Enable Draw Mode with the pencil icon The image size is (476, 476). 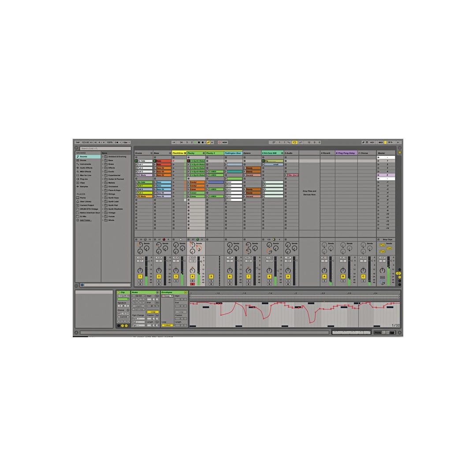coord(363,142)
